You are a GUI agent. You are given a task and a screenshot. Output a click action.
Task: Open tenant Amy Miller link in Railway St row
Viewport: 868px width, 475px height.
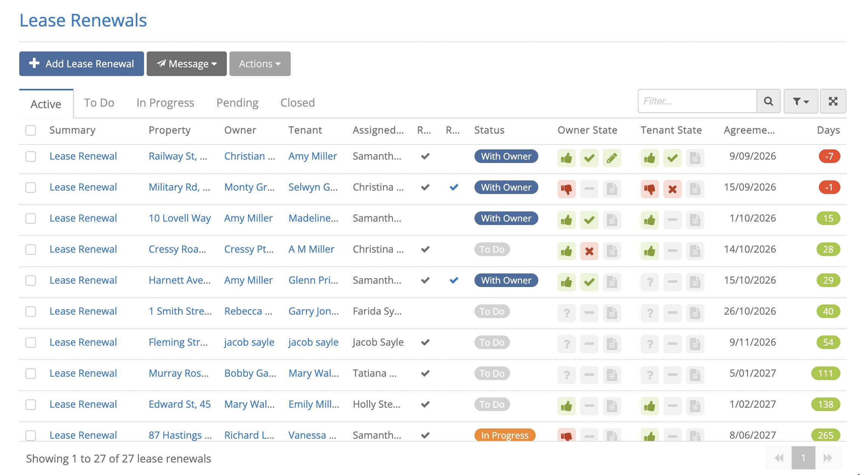pos(313,156)
